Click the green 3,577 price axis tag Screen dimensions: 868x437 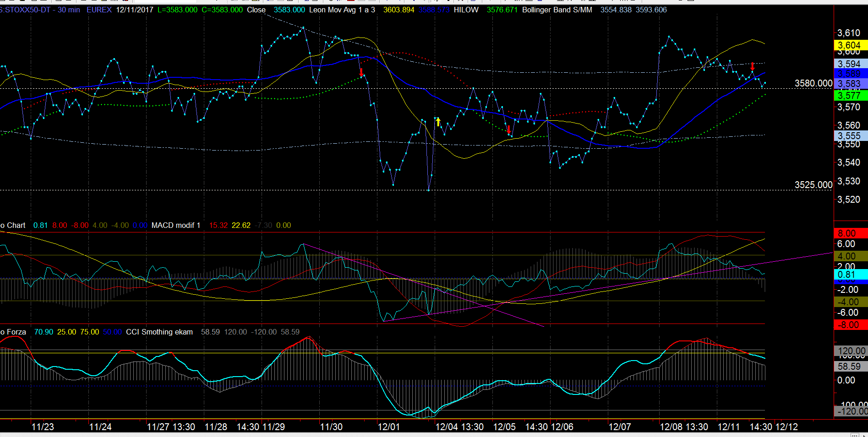point(851,96)
